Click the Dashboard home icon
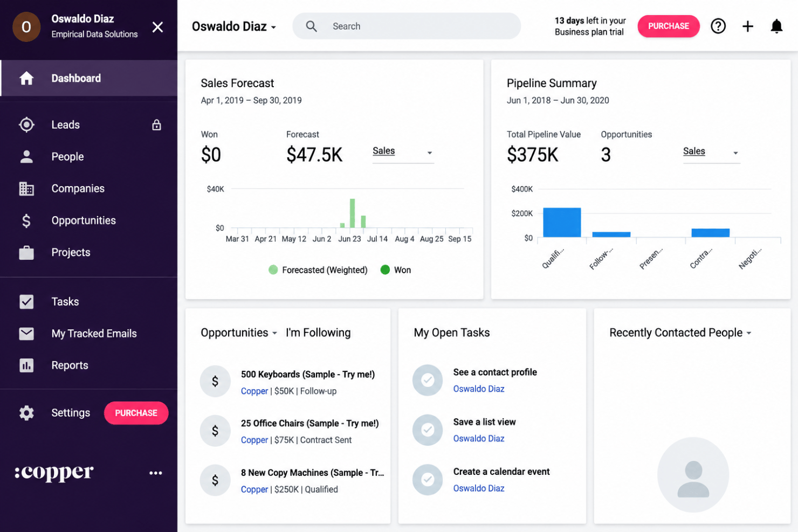Image resolution: width=798 pixels, height=532 pixels. pos(26,79)
